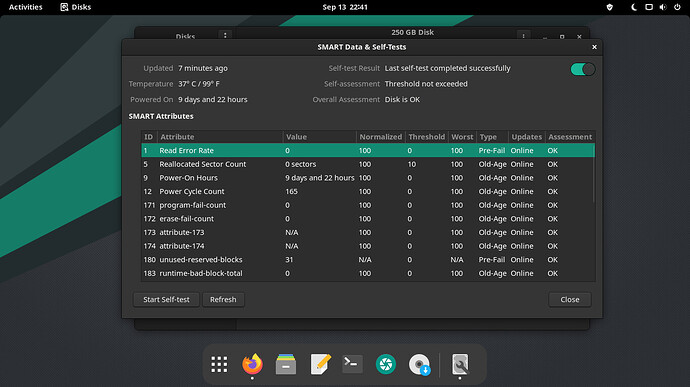Select the Power Cycle Count row
The width and height of the screenshot is (690, 387).
(368, 192)
